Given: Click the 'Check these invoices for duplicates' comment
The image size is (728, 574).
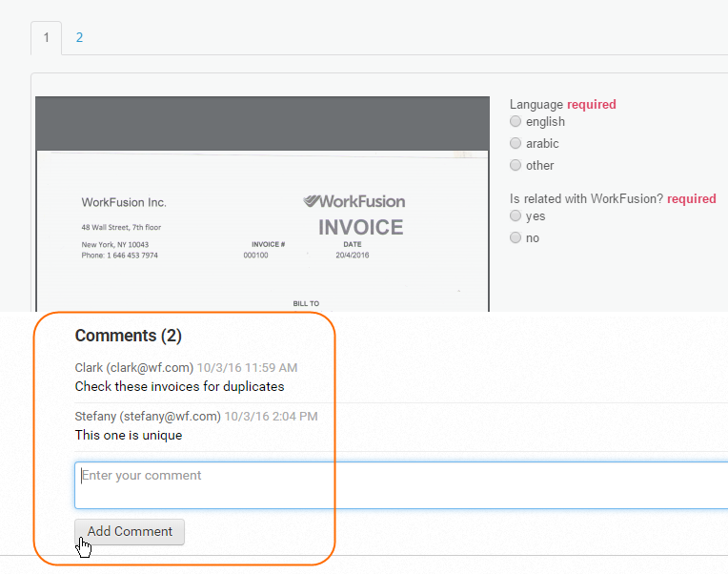Looking at the screenshot, I should pos(180,386).
